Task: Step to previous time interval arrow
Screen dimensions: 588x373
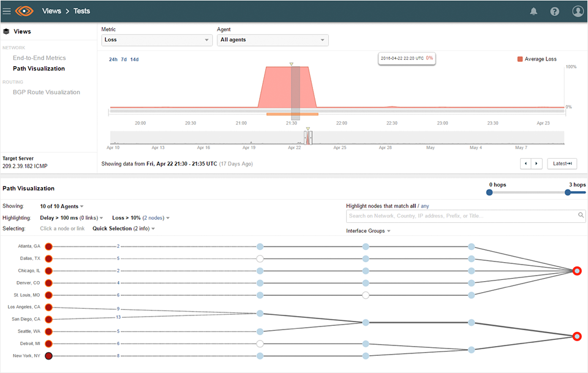Action: [x=525, y=164]
